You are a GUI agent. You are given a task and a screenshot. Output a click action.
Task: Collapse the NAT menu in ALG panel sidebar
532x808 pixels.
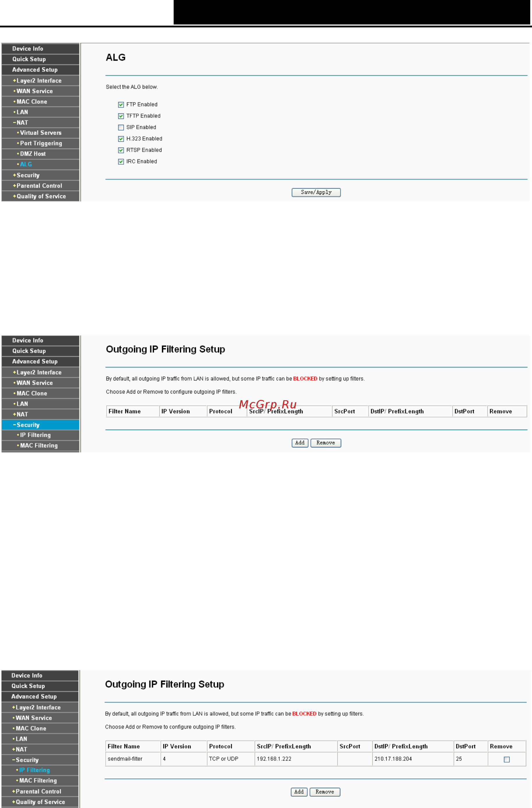point(40,122)
